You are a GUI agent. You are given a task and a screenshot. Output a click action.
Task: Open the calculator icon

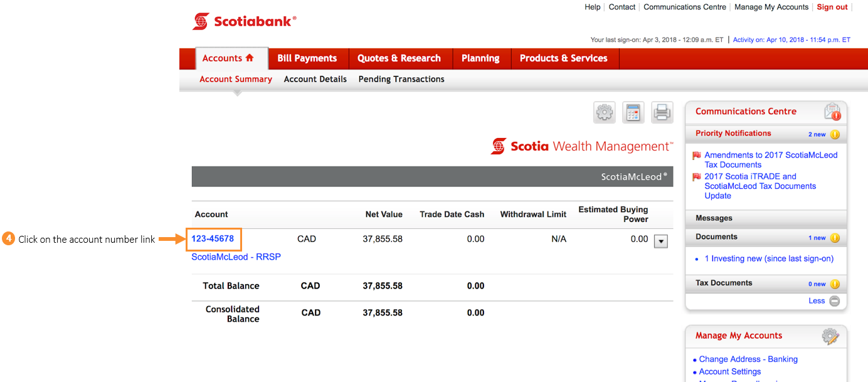[633, 112]
